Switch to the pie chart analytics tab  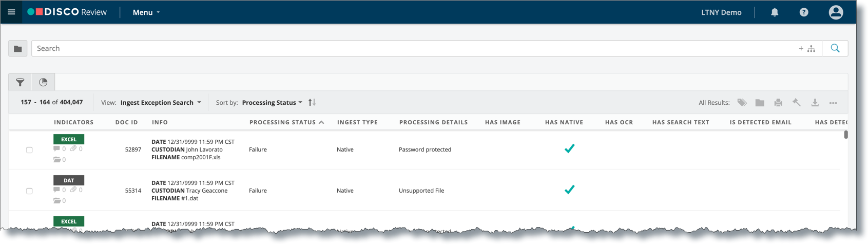point(43,82)
